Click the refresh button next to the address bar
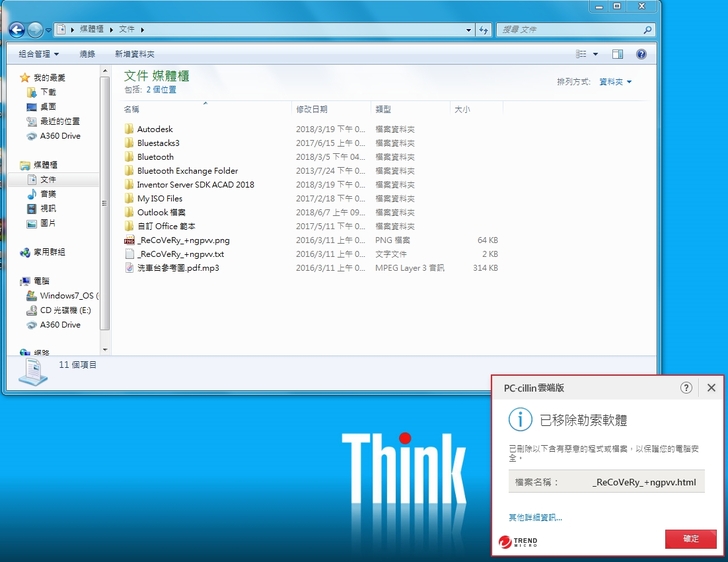Viewport: 728px width, 562px height. click(x=484, y=30)
